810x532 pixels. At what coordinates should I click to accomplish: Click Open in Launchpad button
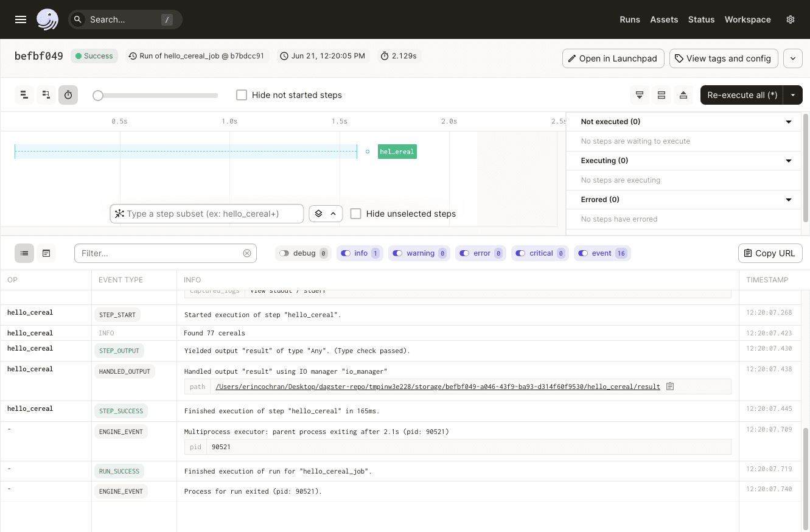pyautogui.click(x=613, y=58)
